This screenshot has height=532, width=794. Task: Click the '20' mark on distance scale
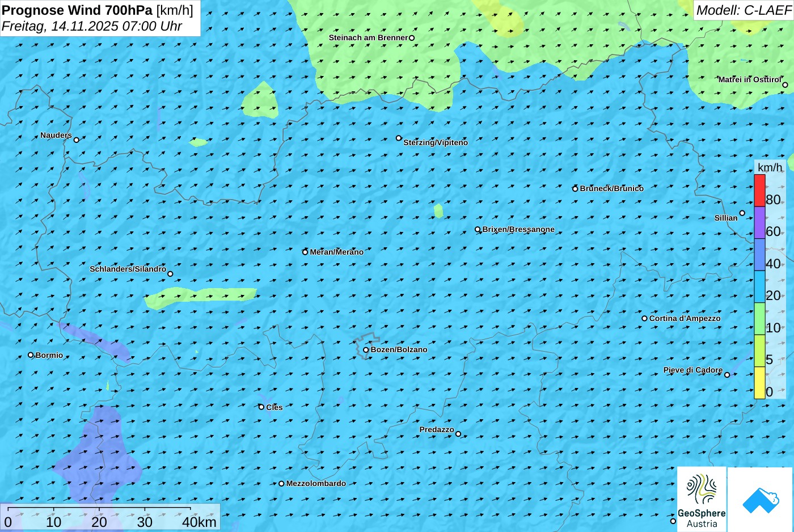tap(99, 522)
